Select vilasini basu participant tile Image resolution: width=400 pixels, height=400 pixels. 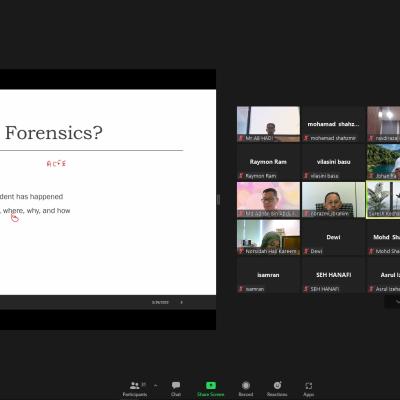pyautogui.click(x=333, y=162)
